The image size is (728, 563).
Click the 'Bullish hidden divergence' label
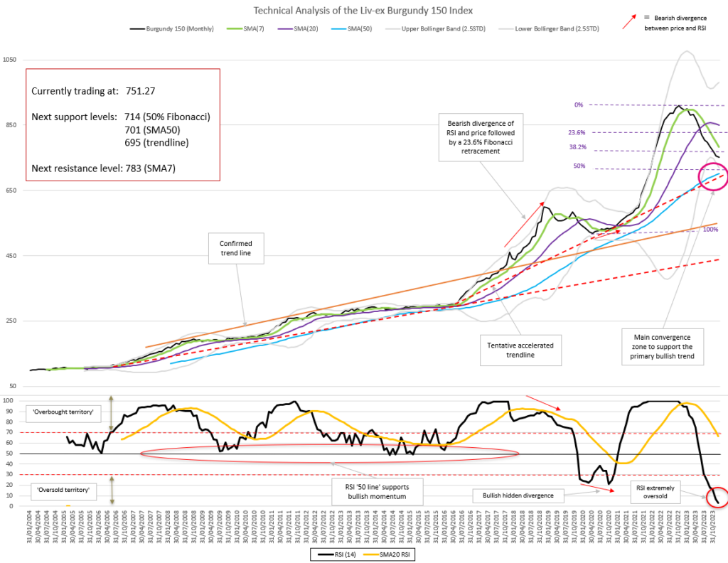click(x=518, y=495)
